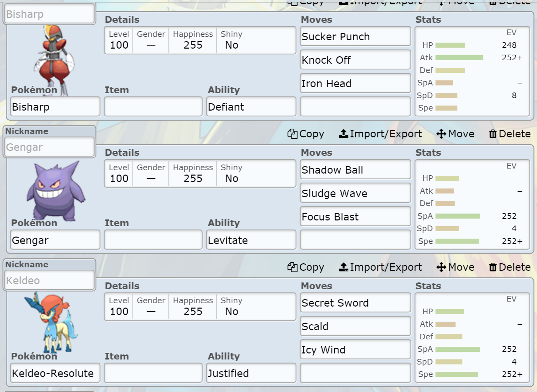The width and height of the screenshot is (537, 392).
Task: Change the Levitate ability field
Action: [x=251, y=240]
